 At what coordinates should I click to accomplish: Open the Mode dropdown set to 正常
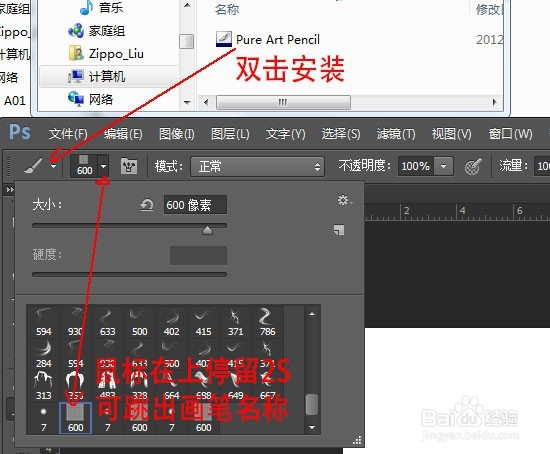pyautogui.click(x=257, y=166)
